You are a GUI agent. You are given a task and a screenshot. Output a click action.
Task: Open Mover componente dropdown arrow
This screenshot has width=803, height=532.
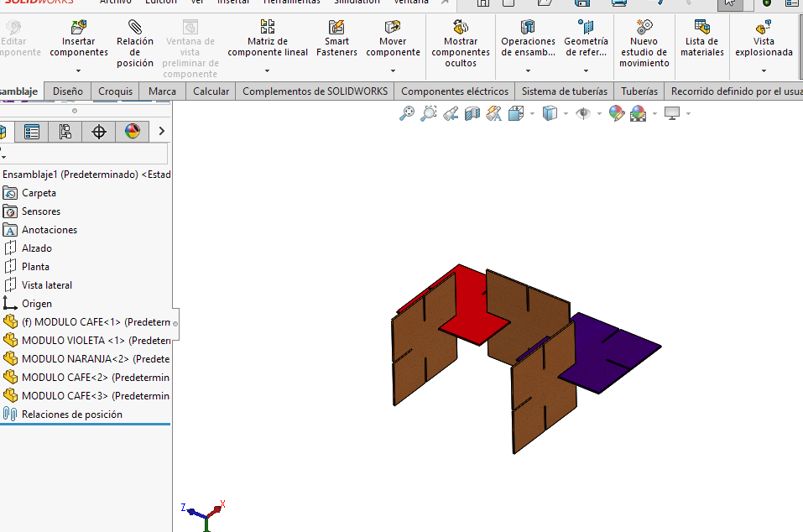[x=393, y=70]
